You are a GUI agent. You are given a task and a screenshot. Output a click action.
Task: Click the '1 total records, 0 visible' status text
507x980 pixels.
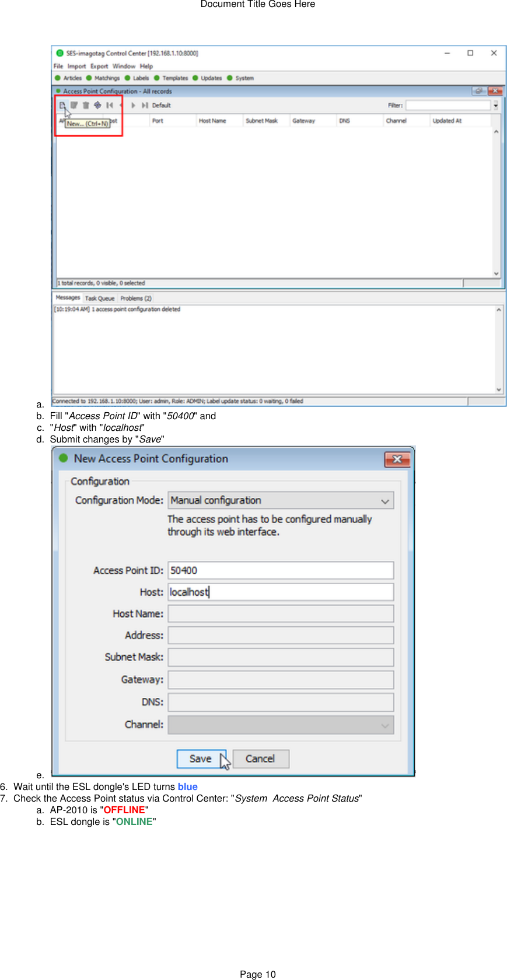(101, 283)
